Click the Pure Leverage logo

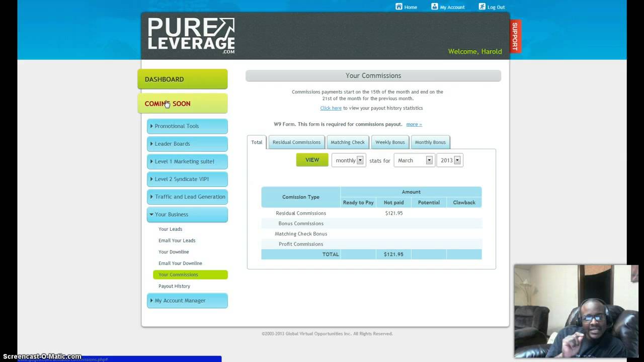click(x=191, y=36)
